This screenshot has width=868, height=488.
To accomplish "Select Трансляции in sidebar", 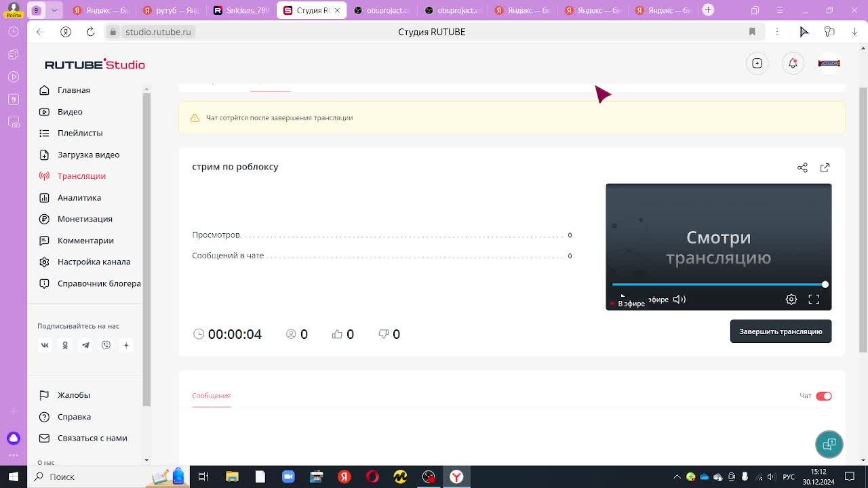I will 81,176.
